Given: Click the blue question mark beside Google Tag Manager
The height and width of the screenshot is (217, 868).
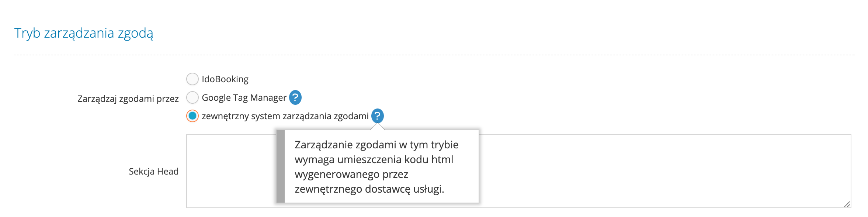Looking at the screenshot, I should coord(295,97).
